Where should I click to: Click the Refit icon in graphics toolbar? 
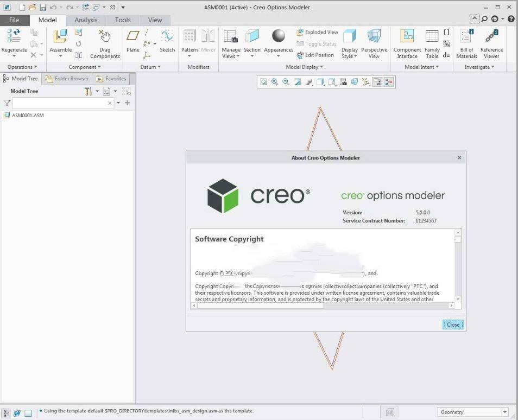(x=263, y=82)
